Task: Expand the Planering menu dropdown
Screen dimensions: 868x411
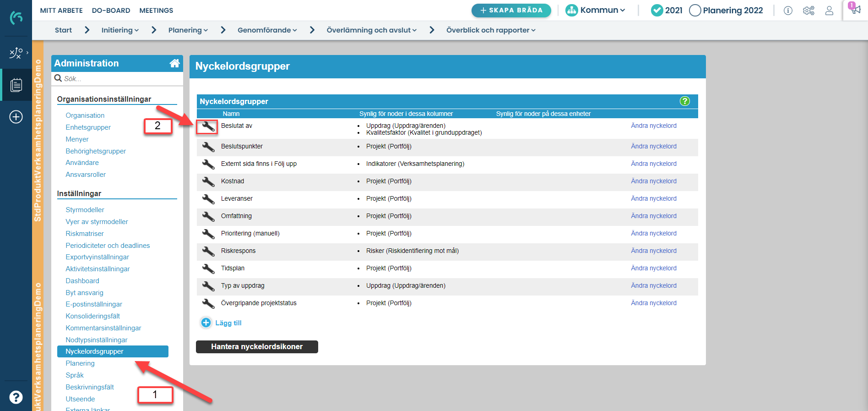Action: [x=188, y=30]
